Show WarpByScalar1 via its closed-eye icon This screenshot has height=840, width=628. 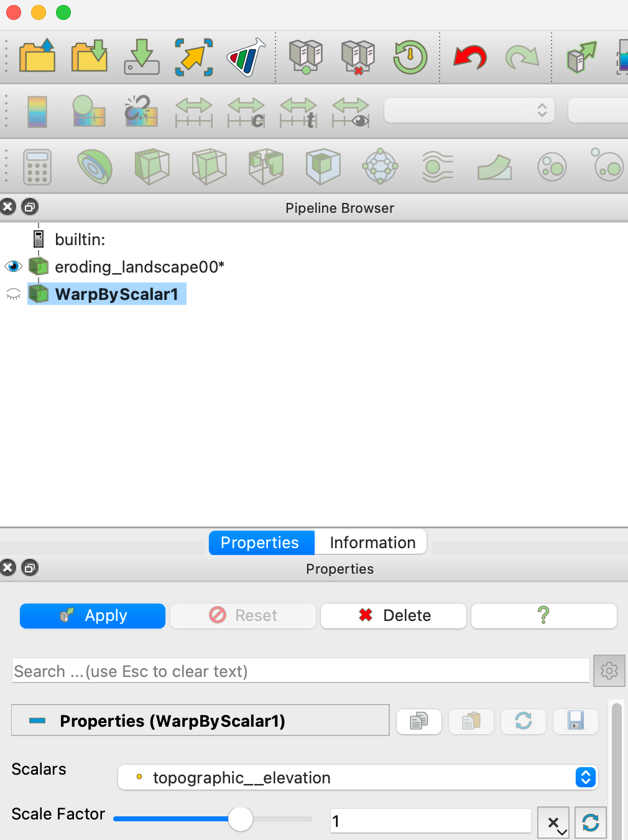[x=13, y=294]
